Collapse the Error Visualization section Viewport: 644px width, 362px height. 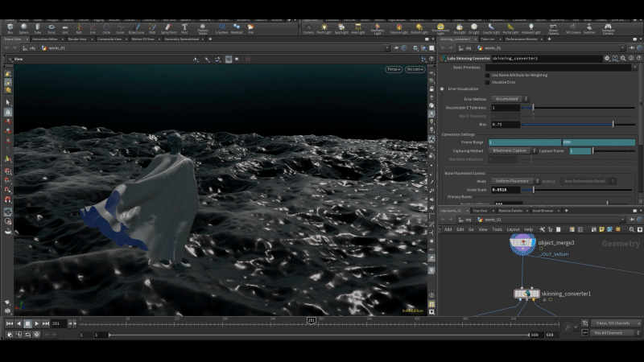442,88
